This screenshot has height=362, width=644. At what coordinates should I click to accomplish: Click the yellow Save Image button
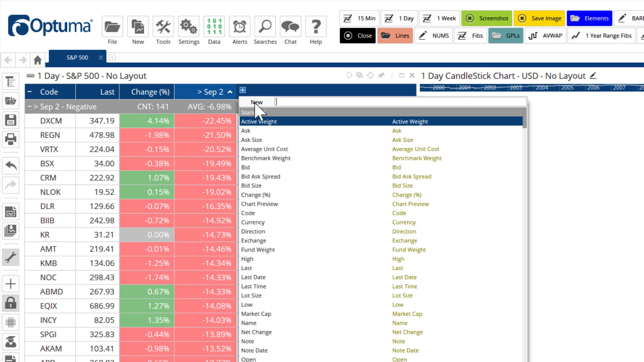[539, 18]
